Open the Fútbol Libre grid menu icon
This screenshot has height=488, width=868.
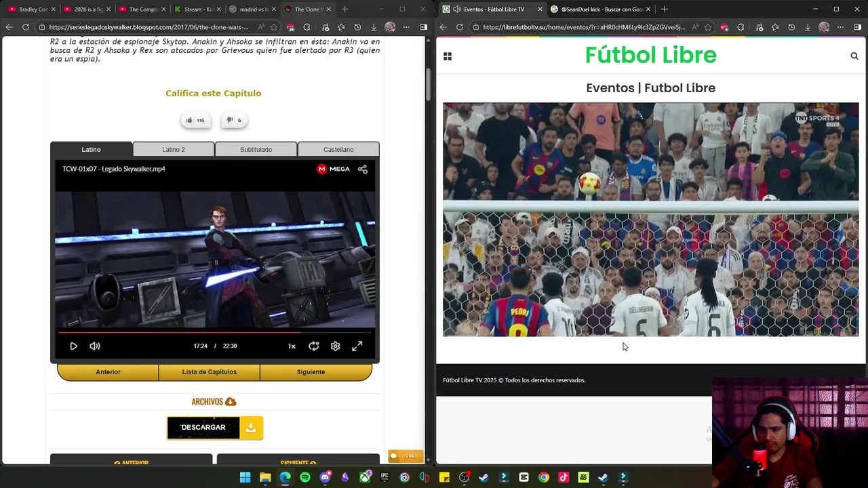click(448, 56)
